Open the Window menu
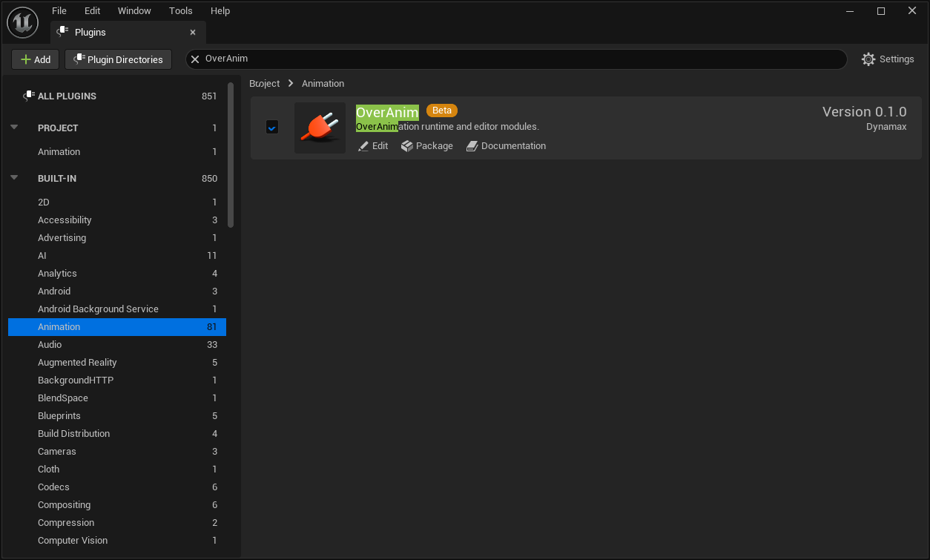 [x=134, y=10]
